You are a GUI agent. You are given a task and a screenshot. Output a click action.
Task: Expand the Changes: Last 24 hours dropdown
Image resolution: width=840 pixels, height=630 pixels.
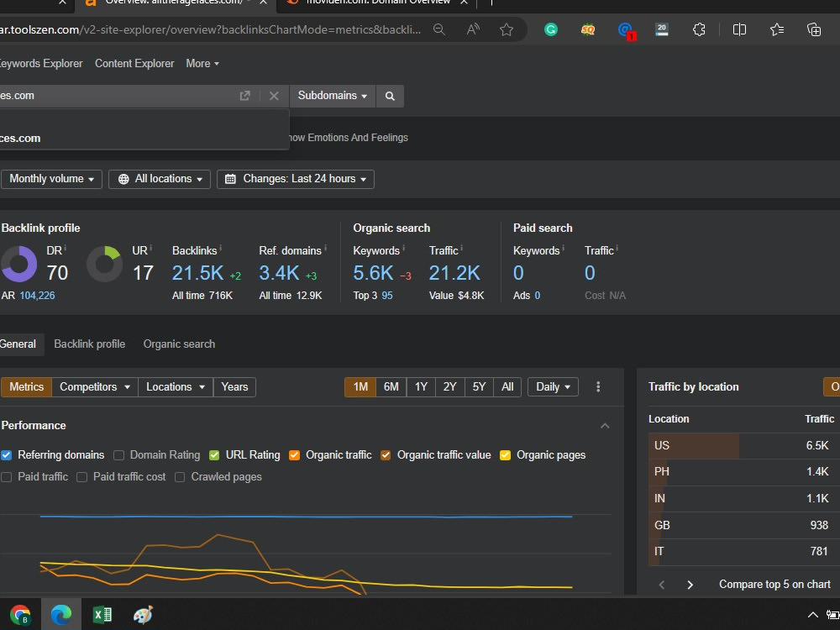[x=295, y=179]
